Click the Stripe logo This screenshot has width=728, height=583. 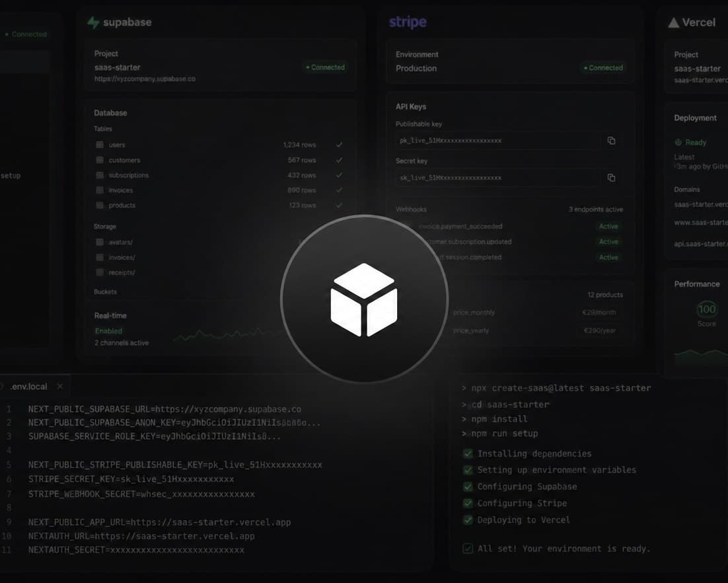click(408, 22)
